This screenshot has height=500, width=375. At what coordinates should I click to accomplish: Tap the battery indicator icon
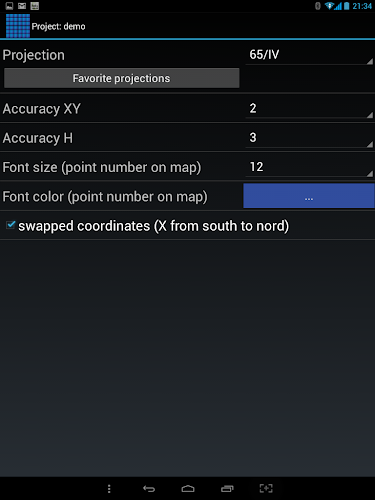(x=347, y=6)
